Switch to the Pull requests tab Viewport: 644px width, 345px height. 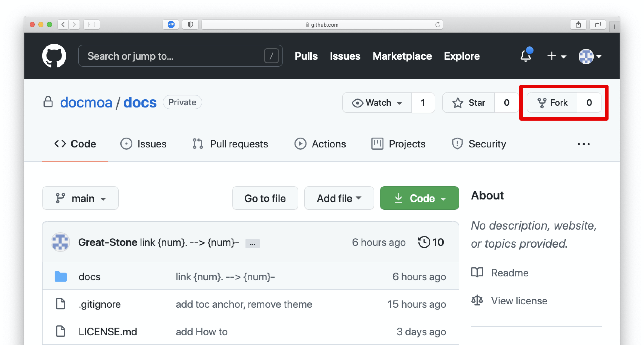(230, 144)
